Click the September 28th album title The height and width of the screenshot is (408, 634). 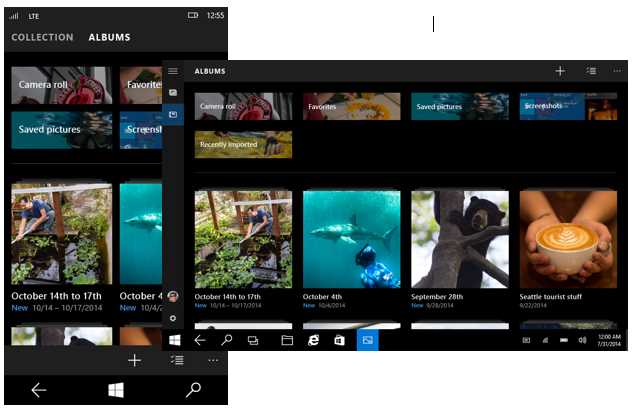click(x=437, y=296)
